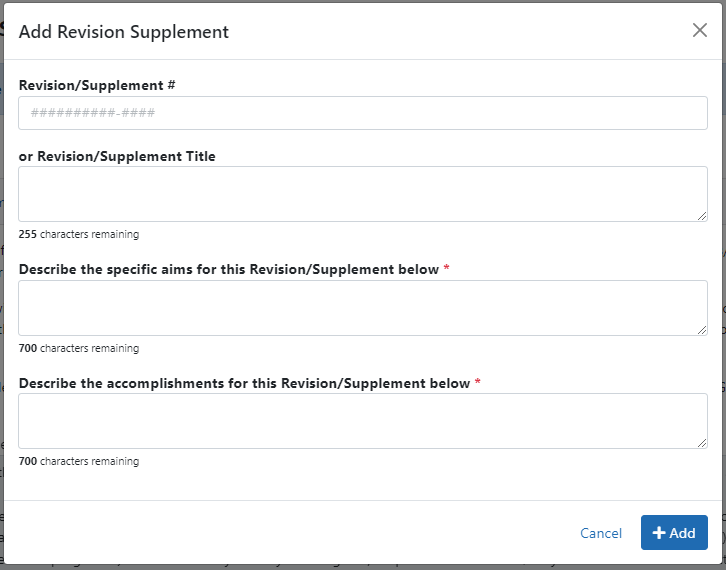Click the Revision/Supplement # input field
The image size is (726, 570).
point(363,113)
